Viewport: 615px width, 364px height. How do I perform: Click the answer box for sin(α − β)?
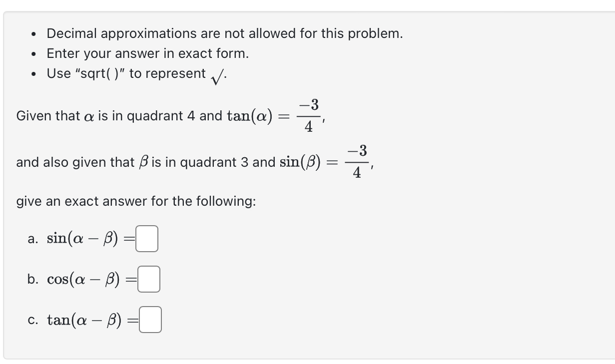tap(147, 238)
